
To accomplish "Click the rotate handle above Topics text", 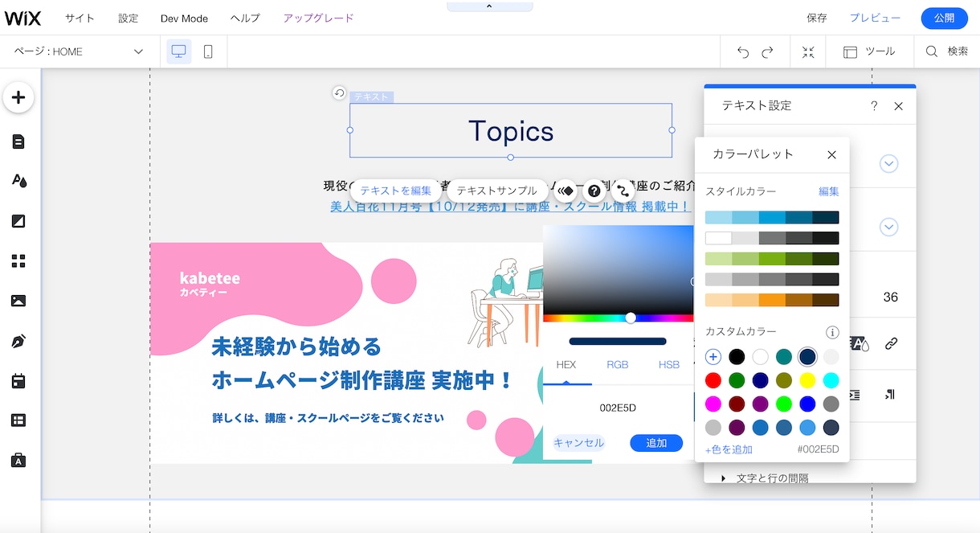I will click(339, 93).
